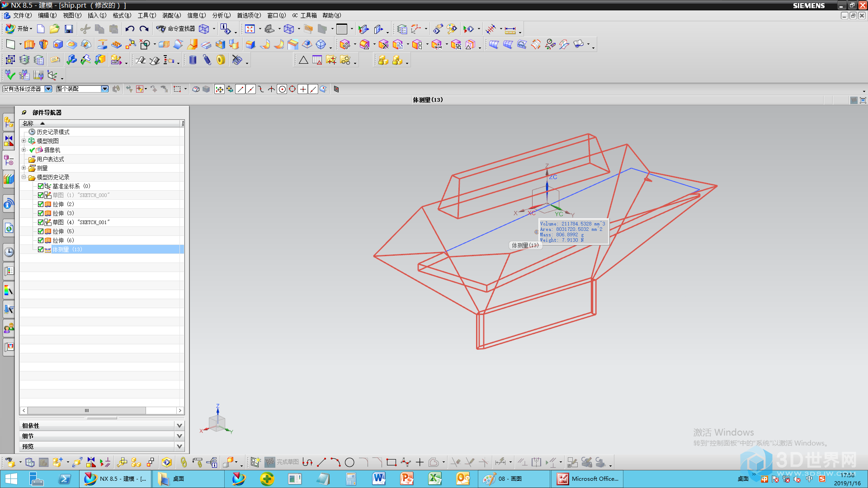Open the 帮助(H) menu
This screenshot has height=488, width=868.
[x=332, y=15]
